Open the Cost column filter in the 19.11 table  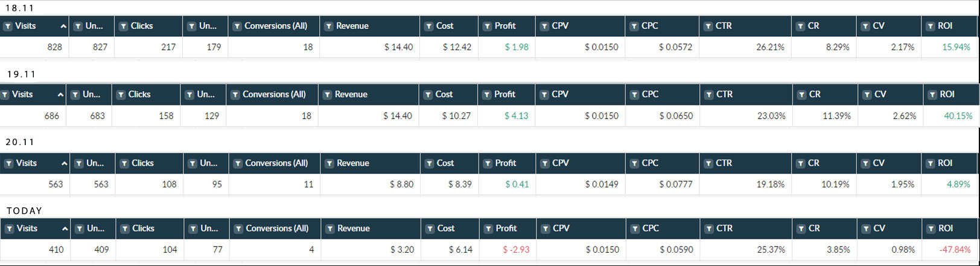[428, 95]
